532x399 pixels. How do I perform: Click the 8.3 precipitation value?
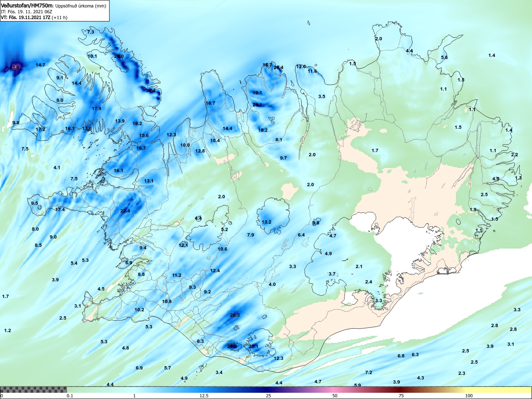(x=200, y=341)
